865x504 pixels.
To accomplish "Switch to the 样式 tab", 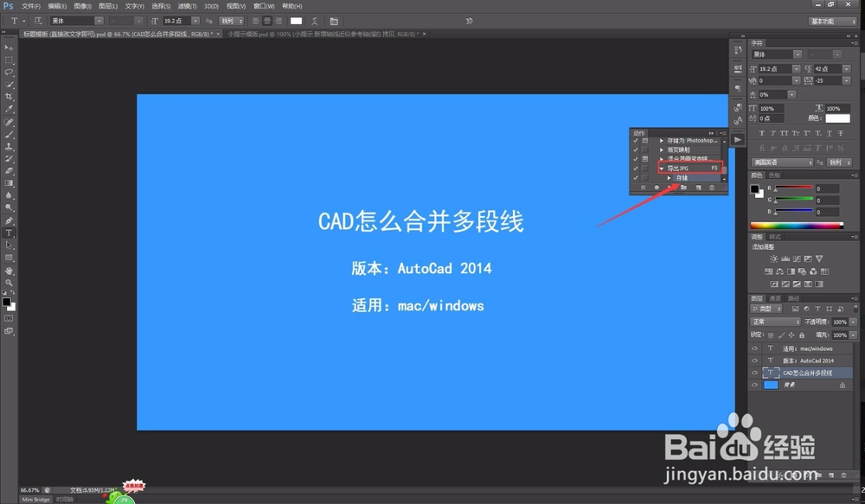I will [x=774, y=237].
